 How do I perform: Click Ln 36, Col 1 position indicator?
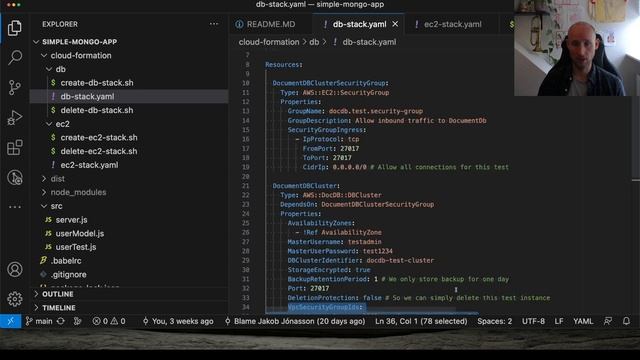pyautogui.click(x=421, y=321)
